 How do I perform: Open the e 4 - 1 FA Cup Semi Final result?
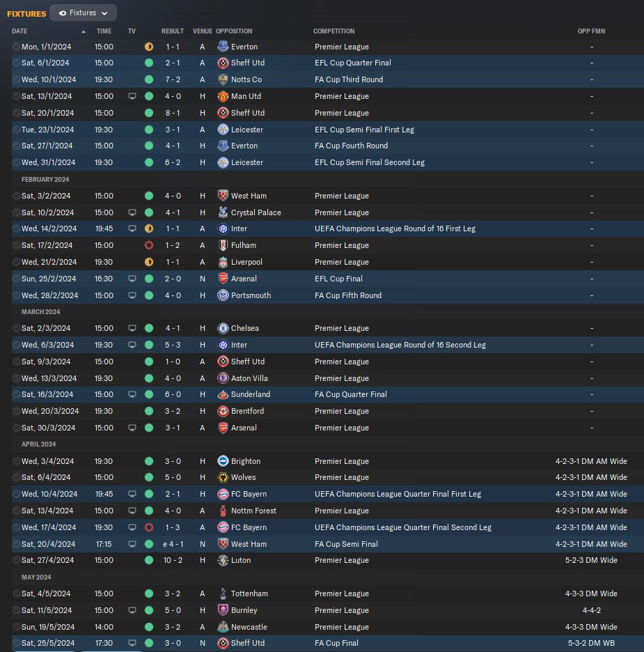(173, 544)
